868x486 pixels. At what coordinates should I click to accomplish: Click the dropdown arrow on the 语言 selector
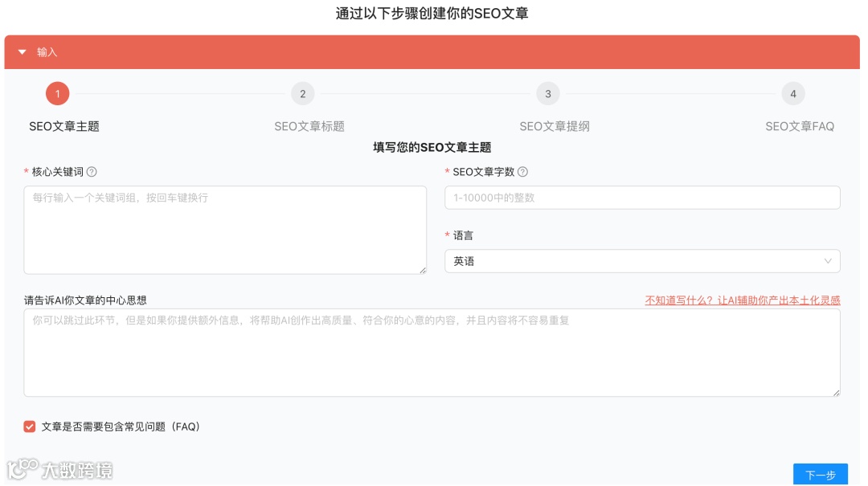(x=828, y=261)
